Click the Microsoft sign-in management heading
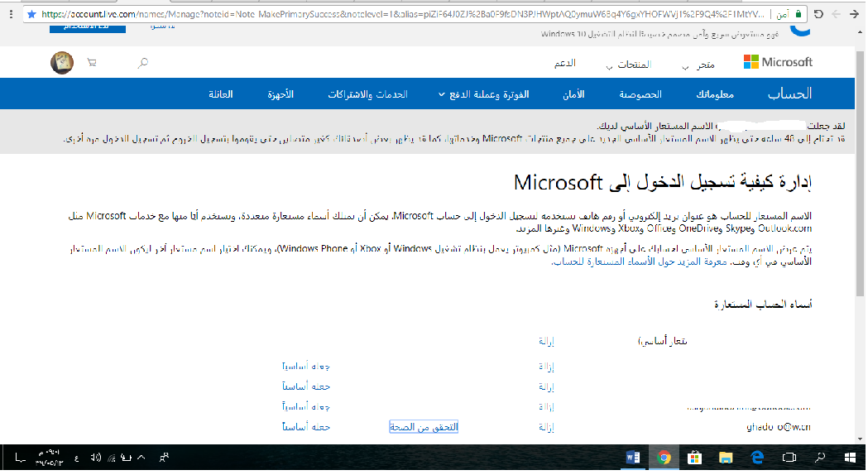Viewport: 868px width, 475px height. pos(663,182)
